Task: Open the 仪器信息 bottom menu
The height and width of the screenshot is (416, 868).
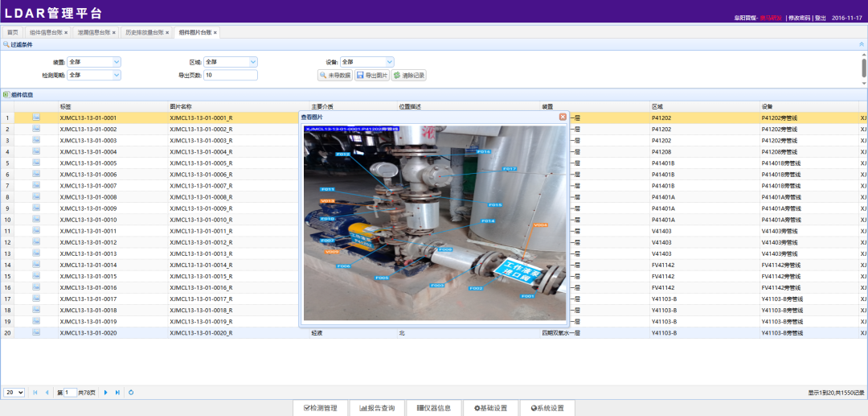Action: click(x=434, y=408)
